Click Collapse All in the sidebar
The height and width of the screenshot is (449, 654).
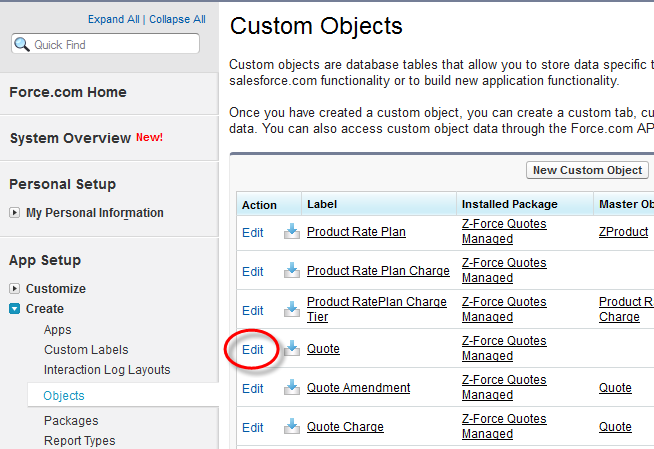178,19
